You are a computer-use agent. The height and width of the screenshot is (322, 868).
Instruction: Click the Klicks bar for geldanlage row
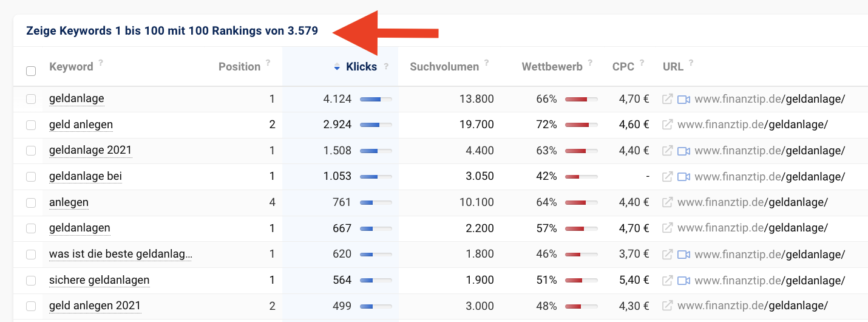click(376, 99)
